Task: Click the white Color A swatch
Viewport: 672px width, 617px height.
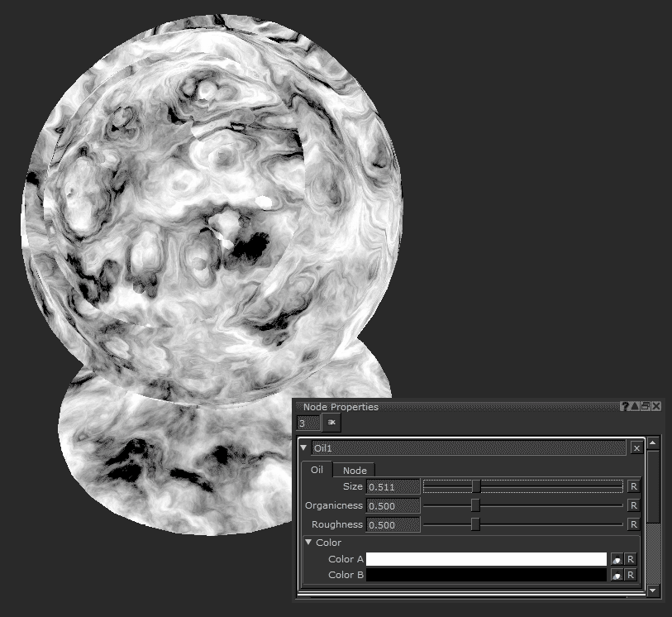Action: (x=486, y=560)
